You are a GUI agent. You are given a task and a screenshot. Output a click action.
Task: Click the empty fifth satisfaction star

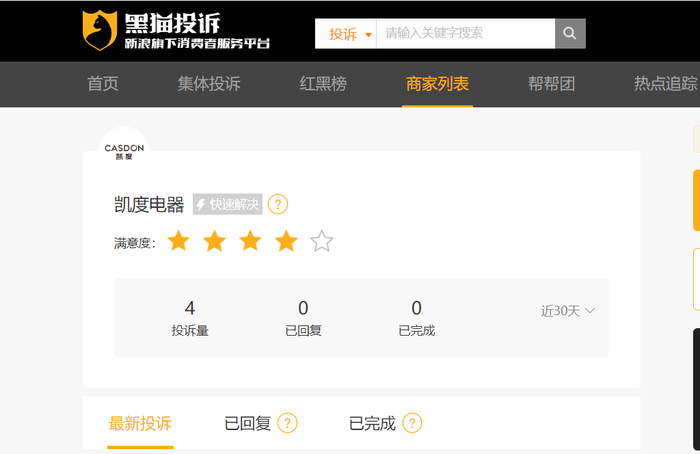(322, 241)
